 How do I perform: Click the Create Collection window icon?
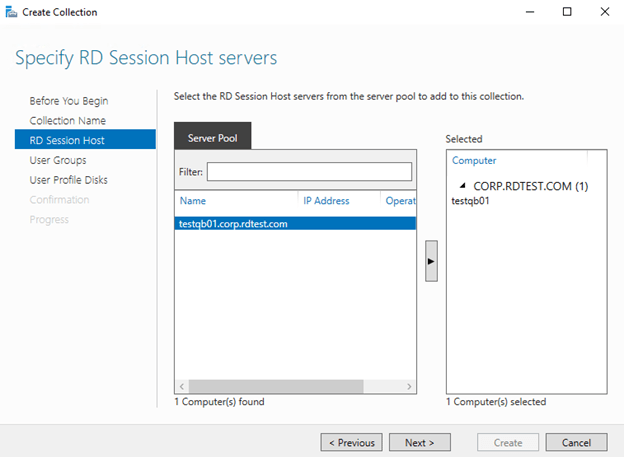coord(10,12)
